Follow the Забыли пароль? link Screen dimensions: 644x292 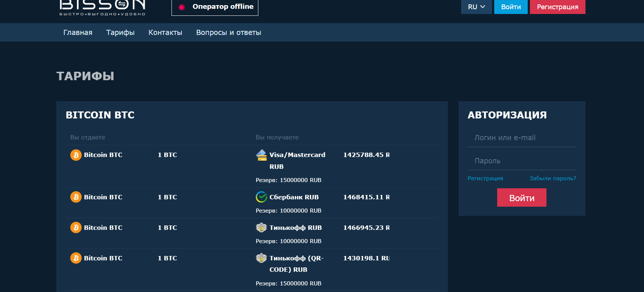tap(553, 178)
